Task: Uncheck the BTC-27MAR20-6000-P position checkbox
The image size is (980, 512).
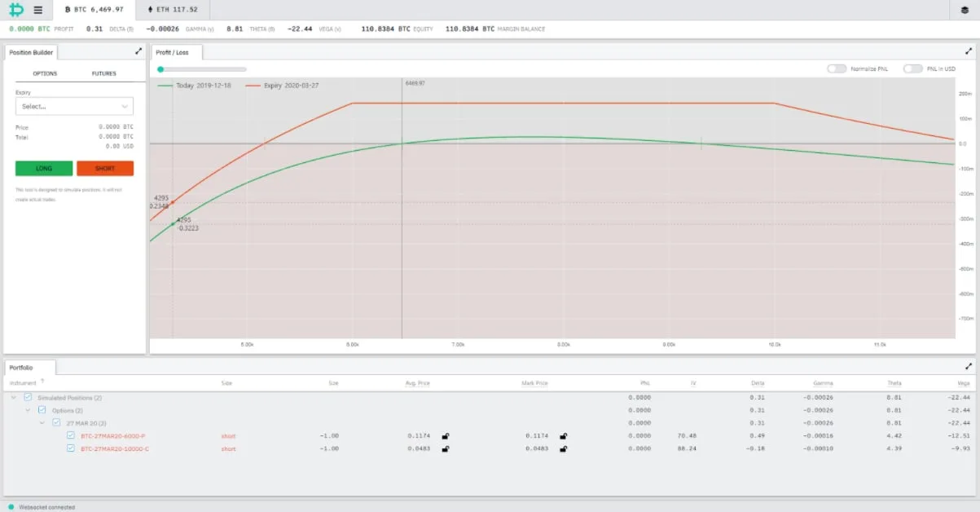Action: [x=71, y=436]
